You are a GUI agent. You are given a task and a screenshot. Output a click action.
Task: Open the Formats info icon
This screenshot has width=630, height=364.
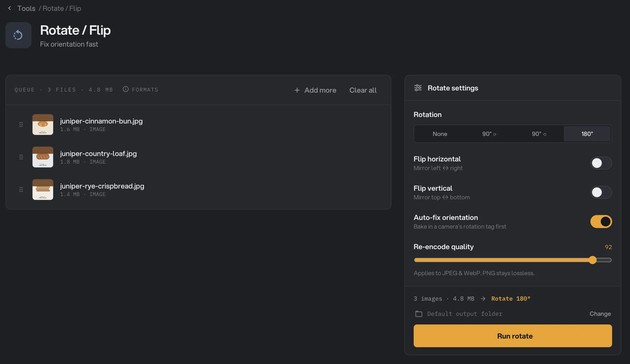[126, 89]
